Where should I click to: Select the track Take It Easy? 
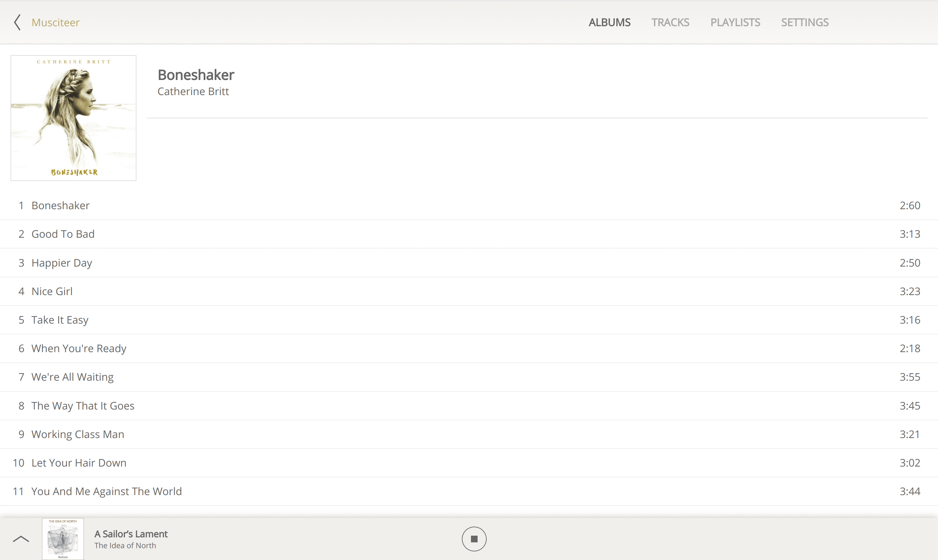[x=60, y=320]
